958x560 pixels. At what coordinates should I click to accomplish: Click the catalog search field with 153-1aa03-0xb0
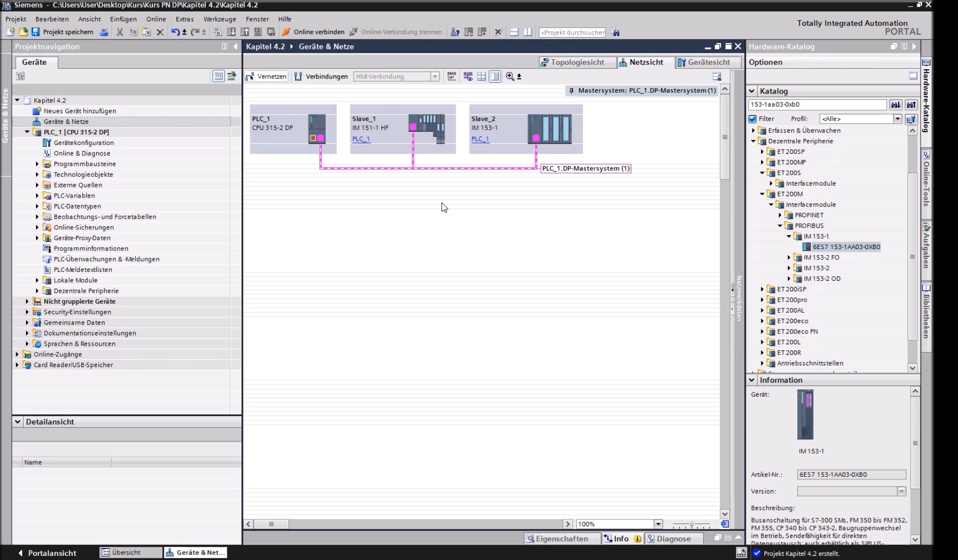click(x=817, y=105)
